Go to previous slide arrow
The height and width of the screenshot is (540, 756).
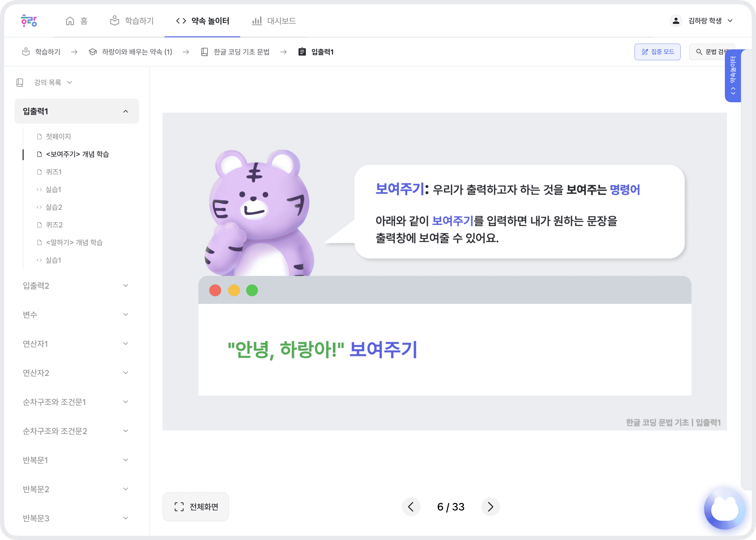coord(411,507)
